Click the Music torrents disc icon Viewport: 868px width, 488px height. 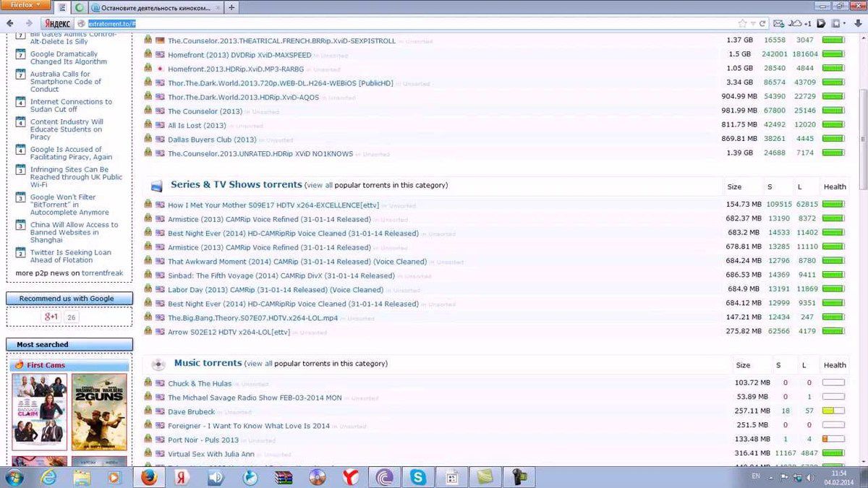click(x=157, y=364)
